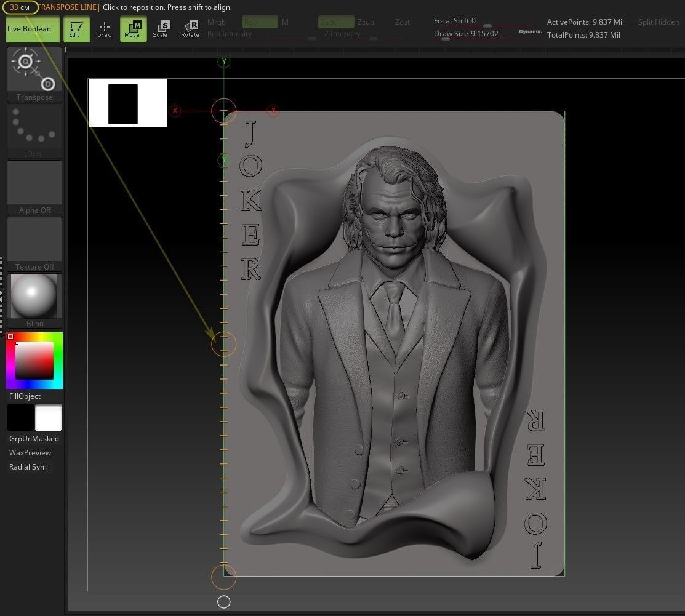This screenshot has width=685, height=616.
Task: Open the Dots stroke selector
Action: 34,131
